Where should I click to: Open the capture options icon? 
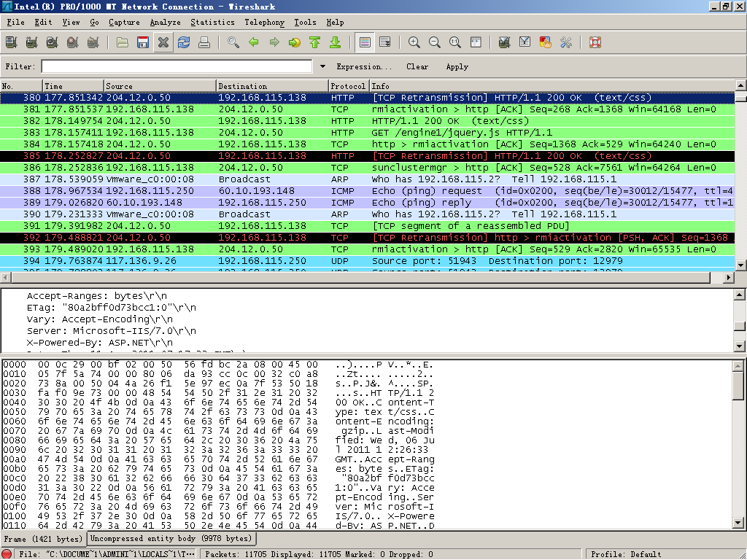pos(32,42)
